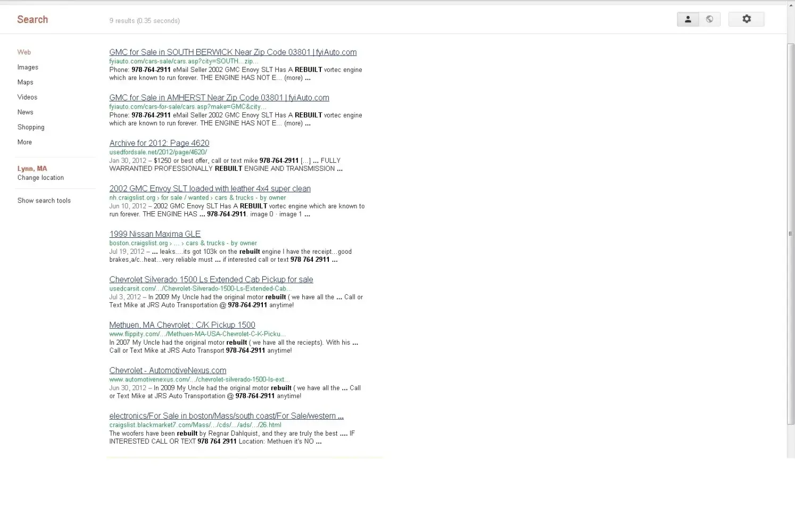This screenshot has width=795, height=532.
Task: Open Methuen, MA Chevrolet C/K Pickup 1500 result
Action: (182, 325)
